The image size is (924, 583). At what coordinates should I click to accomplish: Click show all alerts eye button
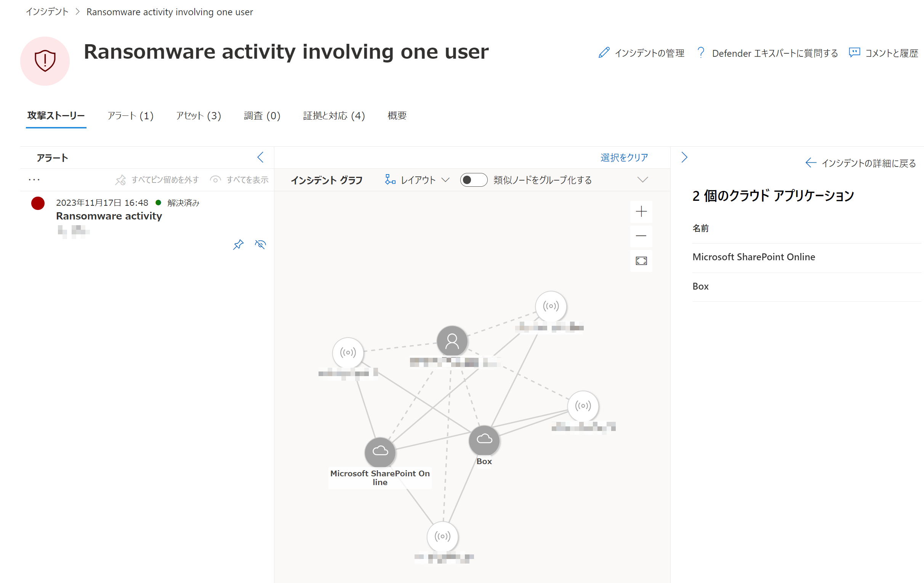coord(239,179)
